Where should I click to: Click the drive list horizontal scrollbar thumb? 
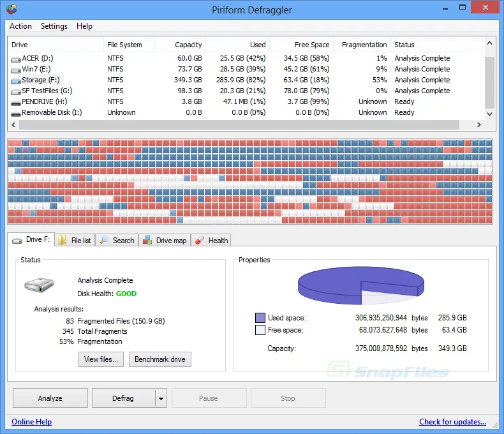tap(239, 124)
